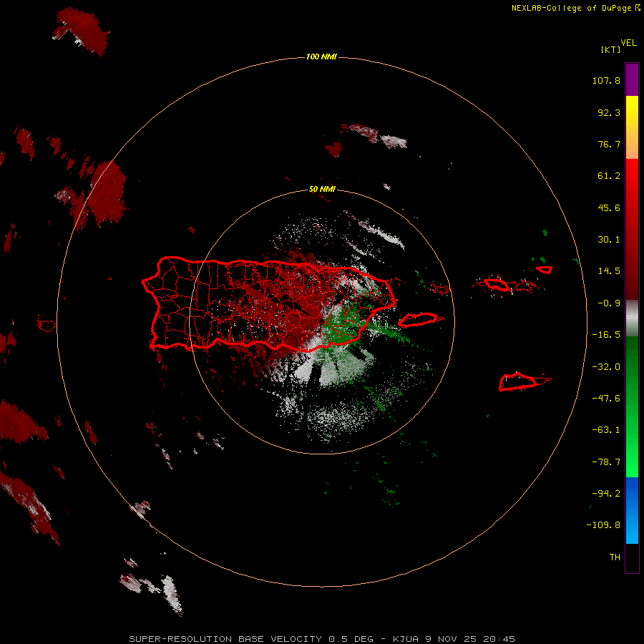
Task: Click the Mona Island outline to the west
Action: click(x=46, y=326)
